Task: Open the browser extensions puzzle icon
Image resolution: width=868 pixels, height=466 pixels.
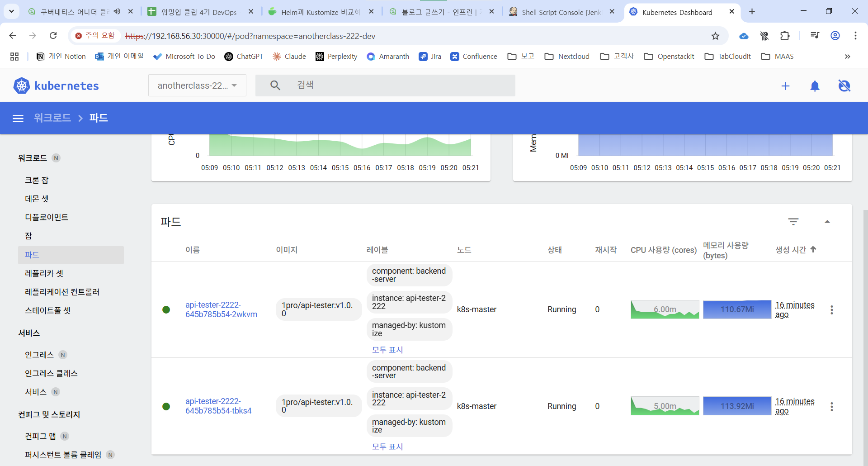Action: (x=785, y=36)
